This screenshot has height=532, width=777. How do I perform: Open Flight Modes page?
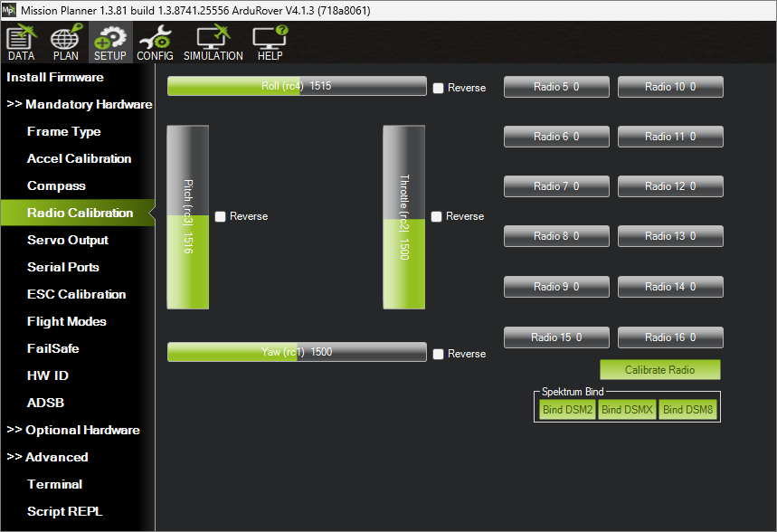coord(67,321)
